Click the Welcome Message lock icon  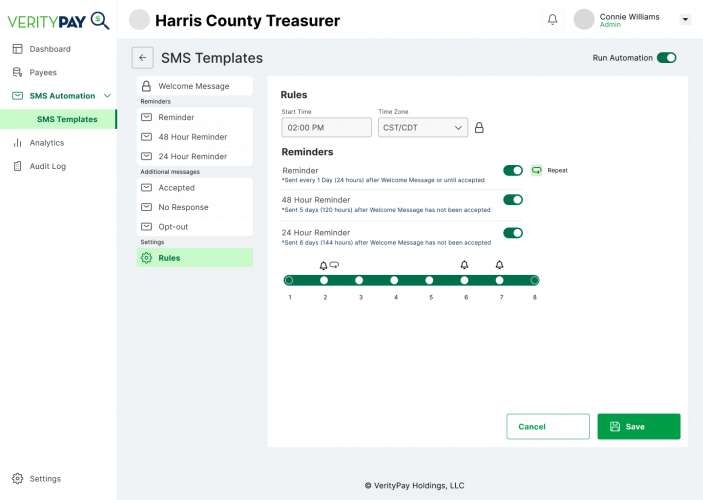(x=146, y=86)
